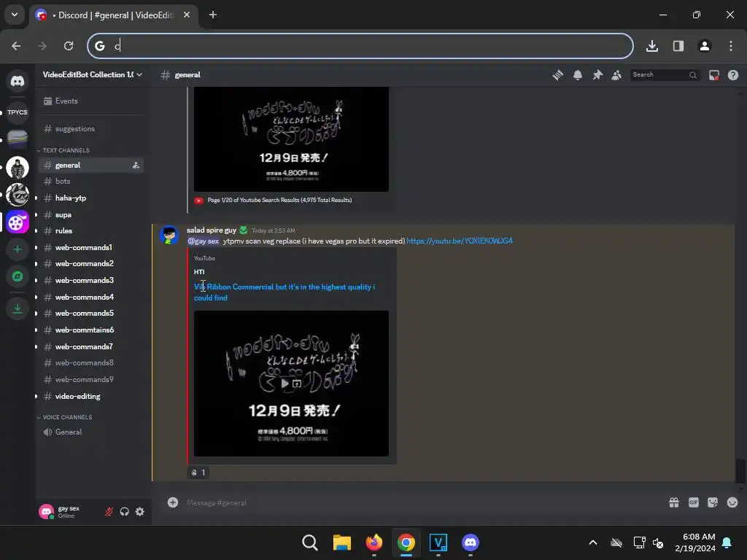The image size is (747, 560).
Task: Open Discord direct messages home icon
Action: 18,81
